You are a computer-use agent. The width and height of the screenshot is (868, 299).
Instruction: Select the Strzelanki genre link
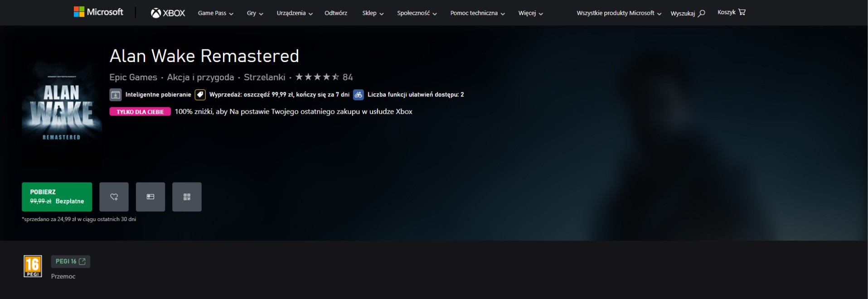(264, 77)
